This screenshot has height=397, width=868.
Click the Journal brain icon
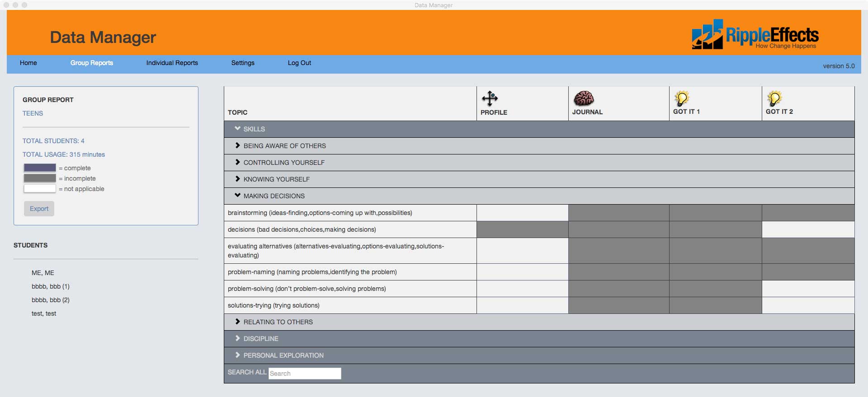[x=584, y=98]
